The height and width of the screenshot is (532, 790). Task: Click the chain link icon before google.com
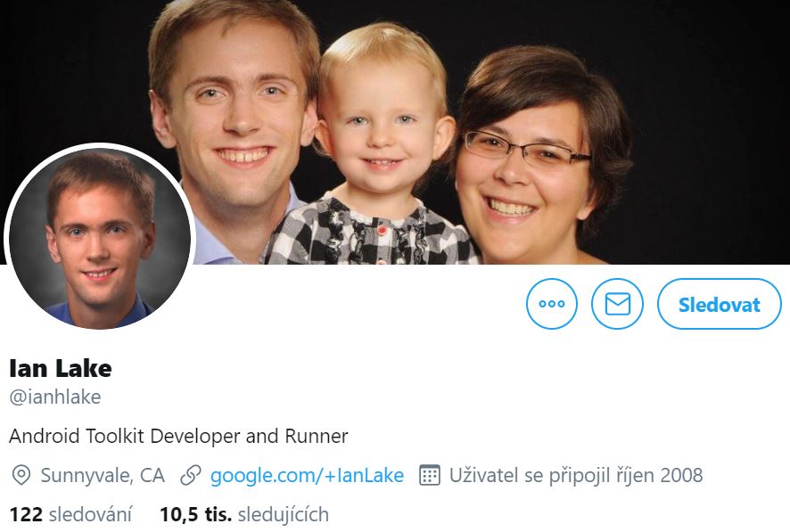(191, 475)
